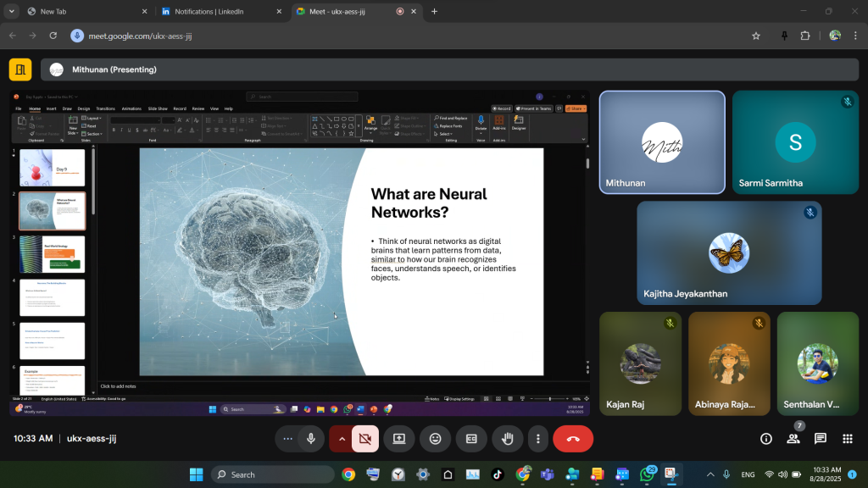This screenshot has height=488, width=868.
Task: Leave the call with red hang-up button
Action: [x=572, y=439]
